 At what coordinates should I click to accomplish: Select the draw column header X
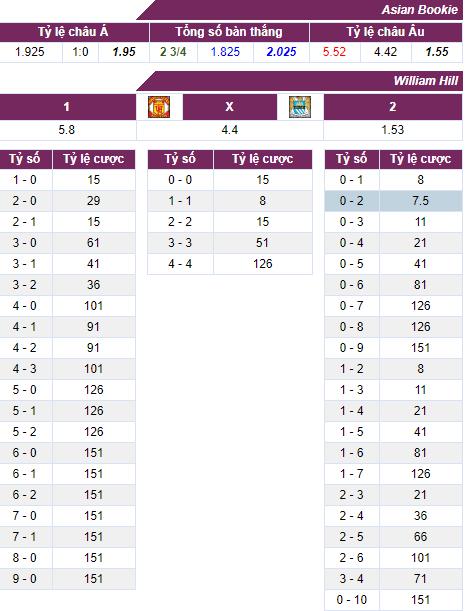tap(230, 107)
